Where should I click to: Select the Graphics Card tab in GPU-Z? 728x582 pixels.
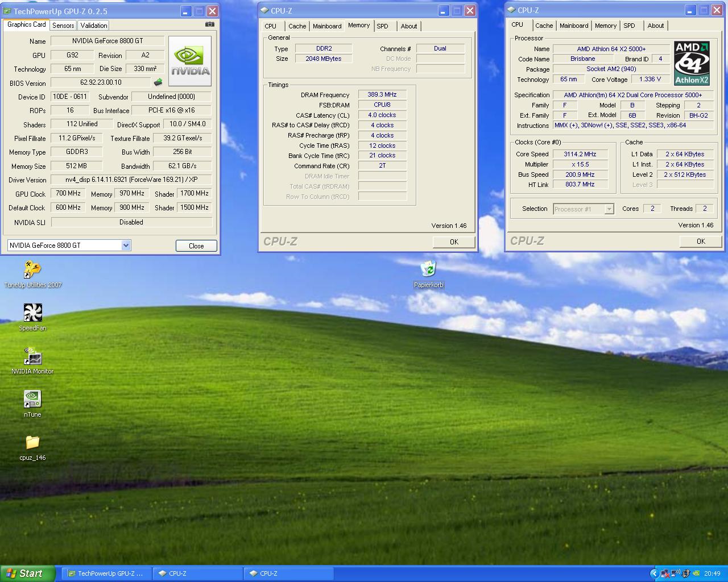(26, 24)
